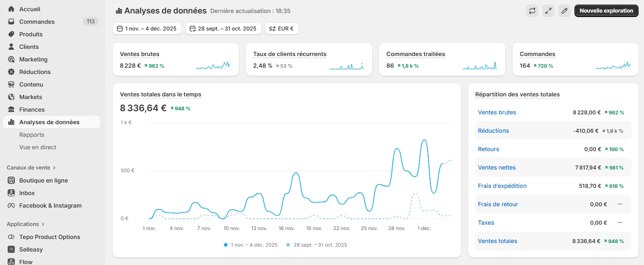Open the Facebook & Instagram channel
The height and width of the screenshot is (265, 644).
click(50, 205)
